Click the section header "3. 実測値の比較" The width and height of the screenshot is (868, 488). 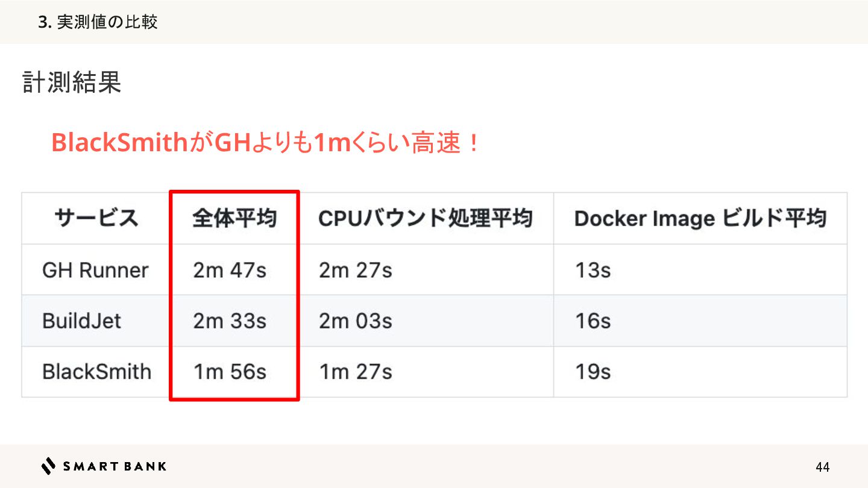pos(98,22)
